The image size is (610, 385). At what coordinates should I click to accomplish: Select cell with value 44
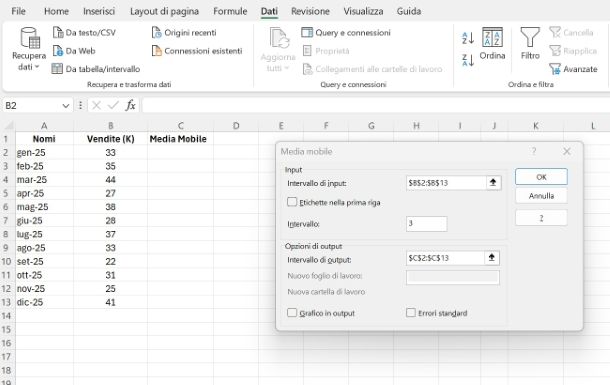110,180
